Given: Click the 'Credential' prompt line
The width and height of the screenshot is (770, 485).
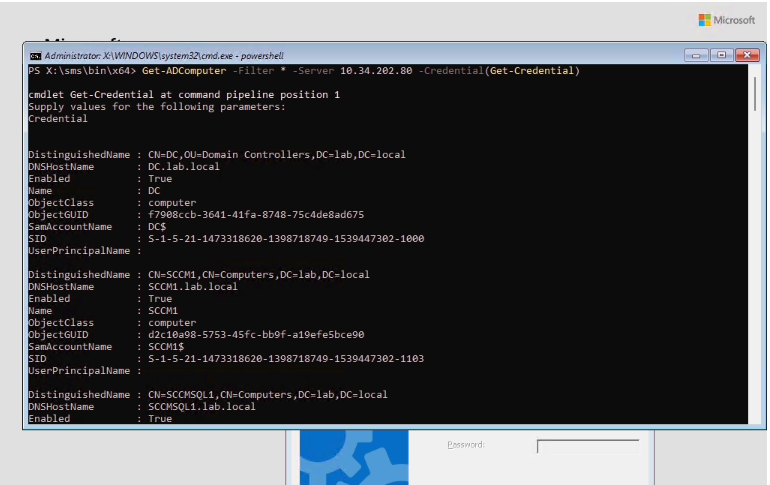Looking at the screenshot, I should tap(58, 119).
